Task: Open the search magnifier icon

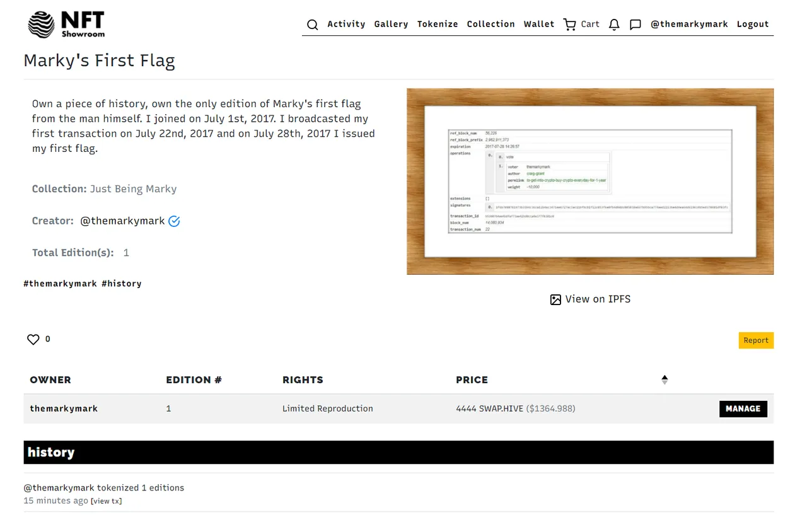Action: 312,25
